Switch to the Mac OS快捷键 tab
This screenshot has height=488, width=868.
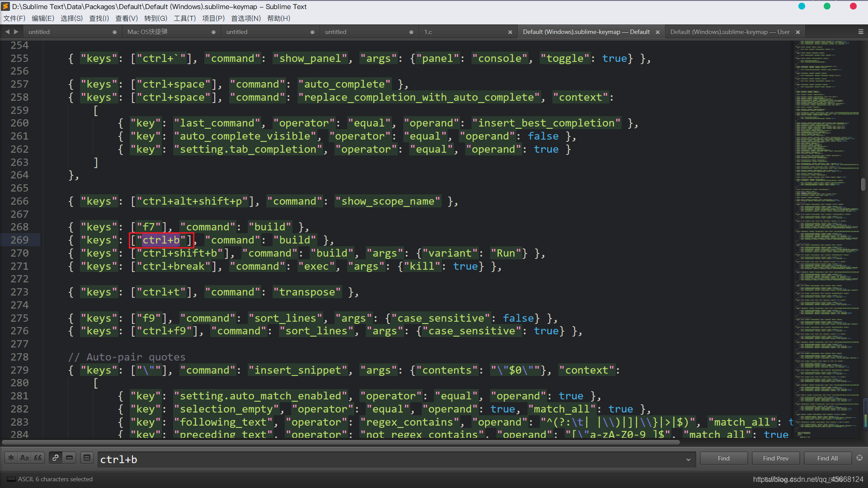pos(171,32)
